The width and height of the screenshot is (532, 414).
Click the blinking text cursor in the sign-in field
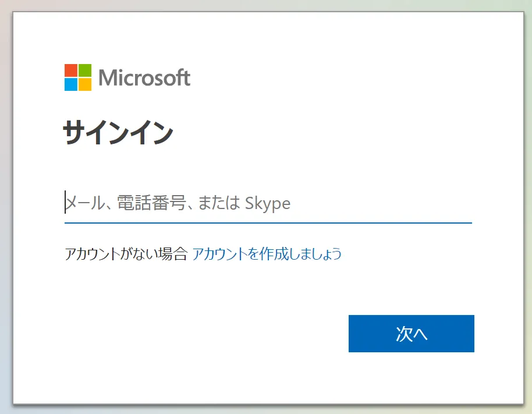[x=65, y=202]
